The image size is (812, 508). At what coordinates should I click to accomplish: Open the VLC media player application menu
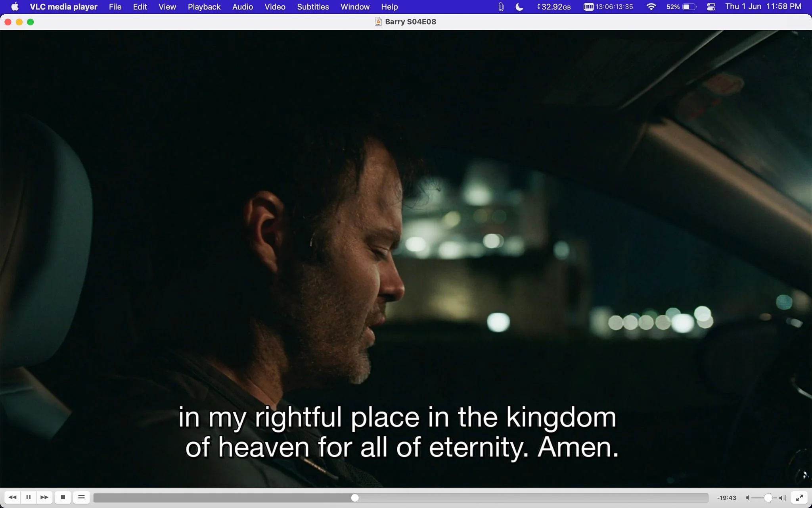click(63, 7)
